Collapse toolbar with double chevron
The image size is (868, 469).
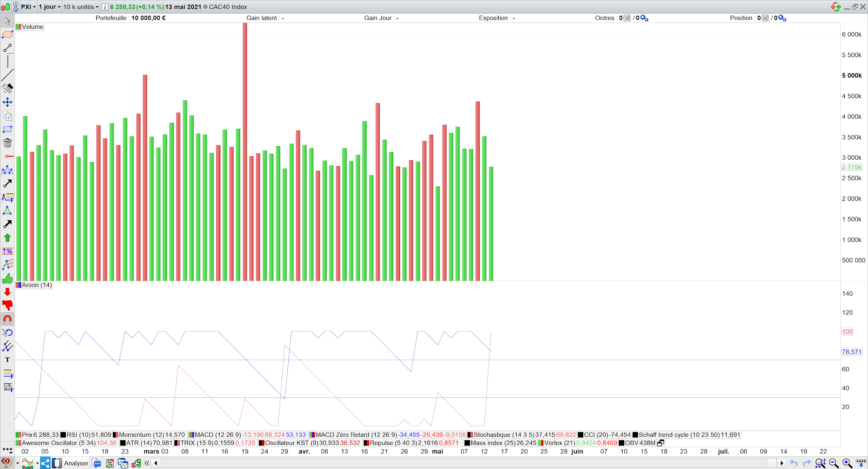pyautogui.click(x=147, y=463)
